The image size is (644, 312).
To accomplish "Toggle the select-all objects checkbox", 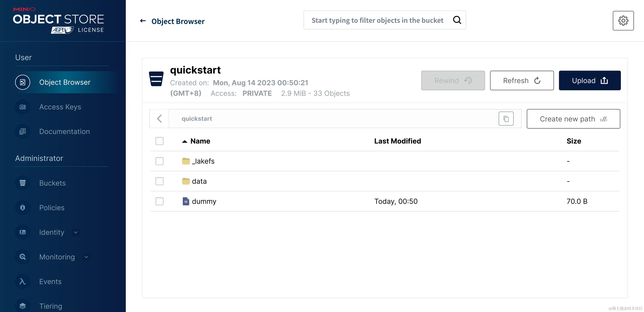I will click(159, 141).
